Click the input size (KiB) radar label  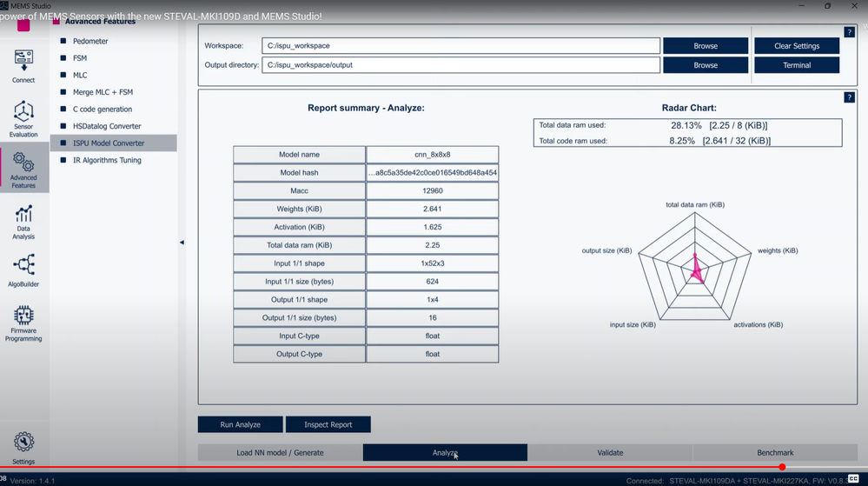[633, 325]
